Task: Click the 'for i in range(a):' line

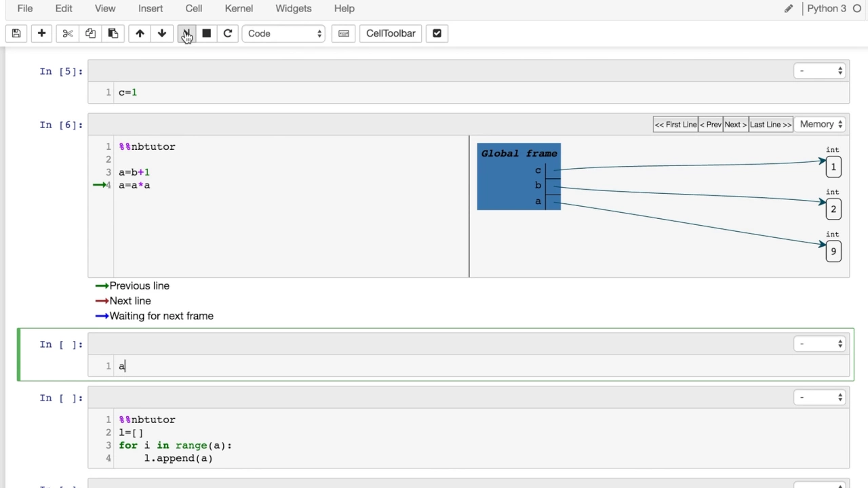Action: point(176,445)
